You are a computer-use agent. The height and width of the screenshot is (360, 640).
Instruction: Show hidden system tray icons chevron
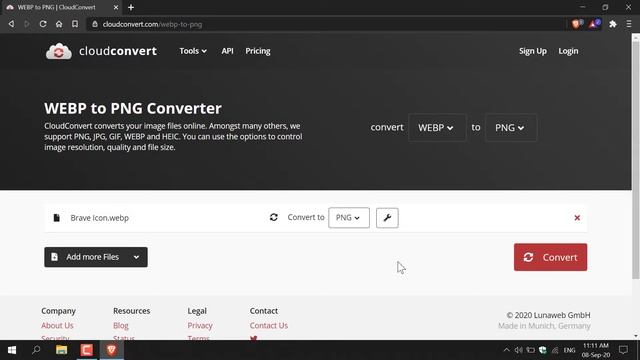[506, 350]
